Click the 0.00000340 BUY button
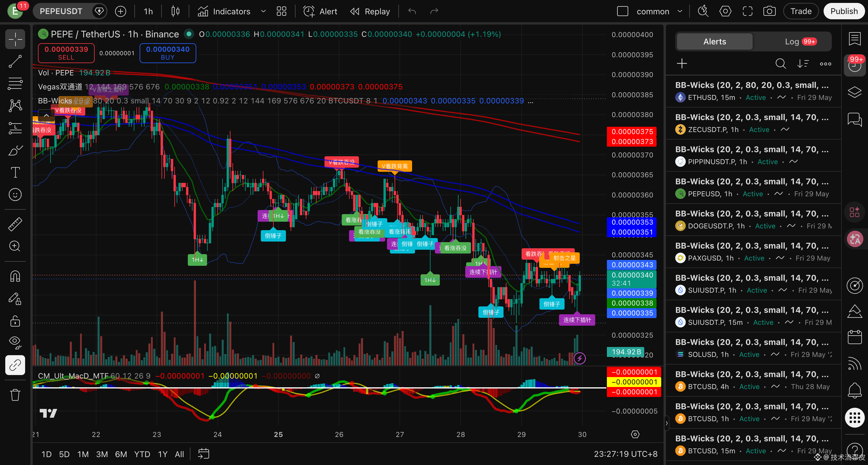Image resolution: width=868 pixels, height=465 pixels. coord(168,53)
